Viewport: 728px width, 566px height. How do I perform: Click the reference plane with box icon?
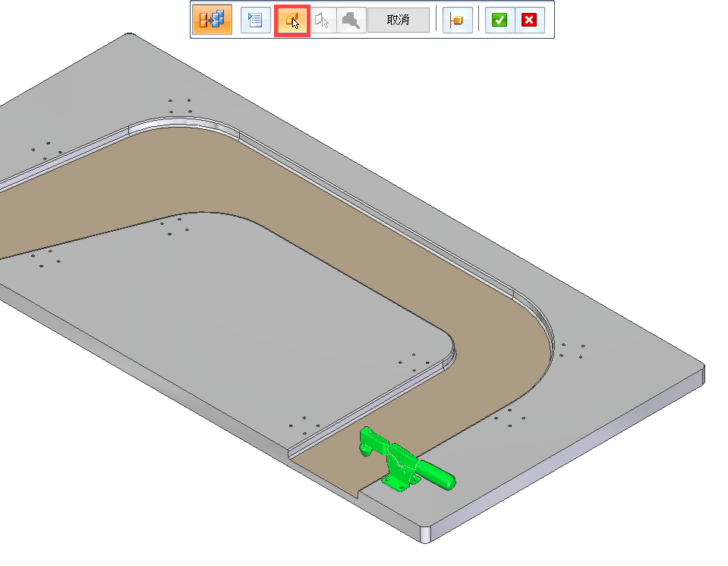pos(457,20)
